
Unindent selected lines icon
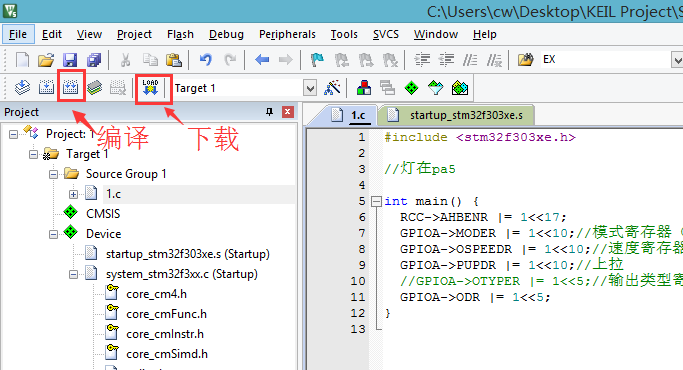446,60
